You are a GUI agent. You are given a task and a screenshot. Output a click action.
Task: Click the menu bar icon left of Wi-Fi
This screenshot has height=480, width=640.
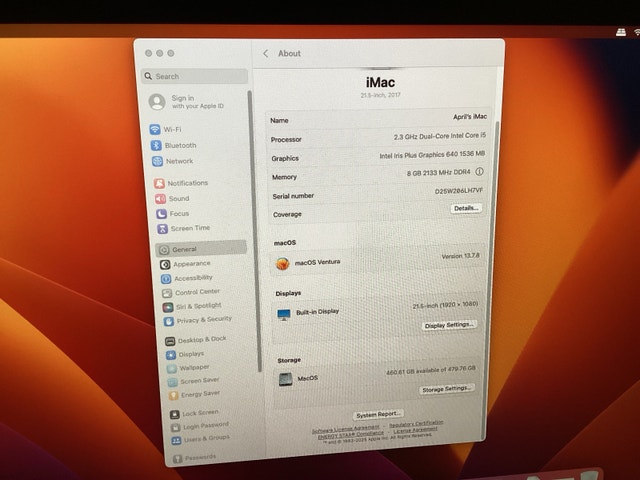pyautogui.click(x=621, y=32)
